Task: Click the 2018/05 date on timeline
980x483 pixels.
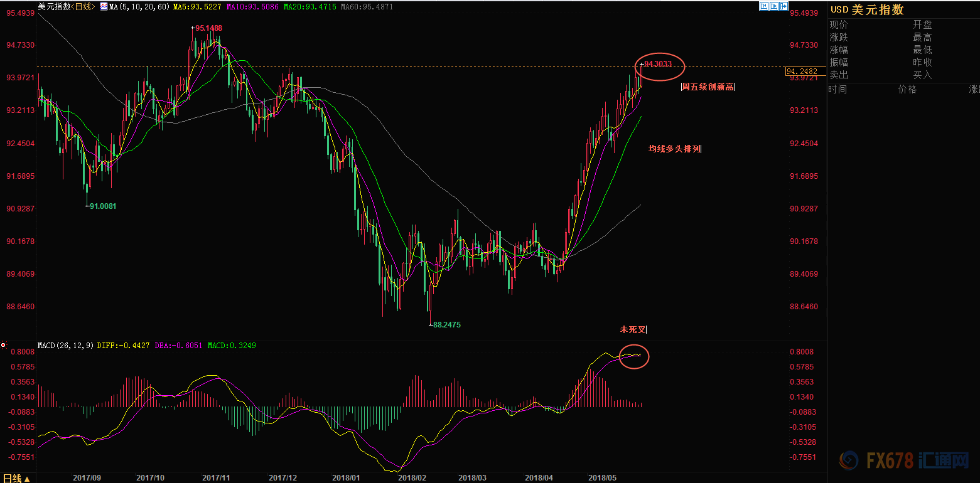Action: 602,478
